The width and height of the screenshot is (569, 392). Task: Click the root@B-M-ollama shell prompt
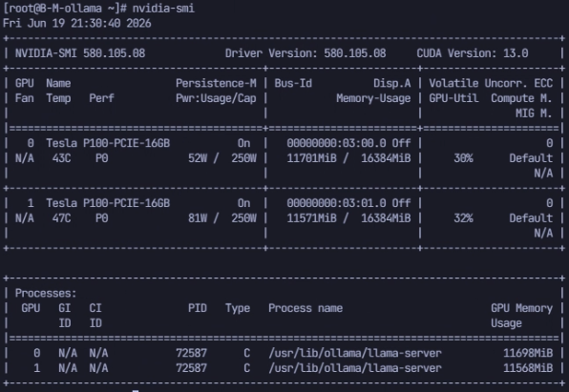(65, 8)
